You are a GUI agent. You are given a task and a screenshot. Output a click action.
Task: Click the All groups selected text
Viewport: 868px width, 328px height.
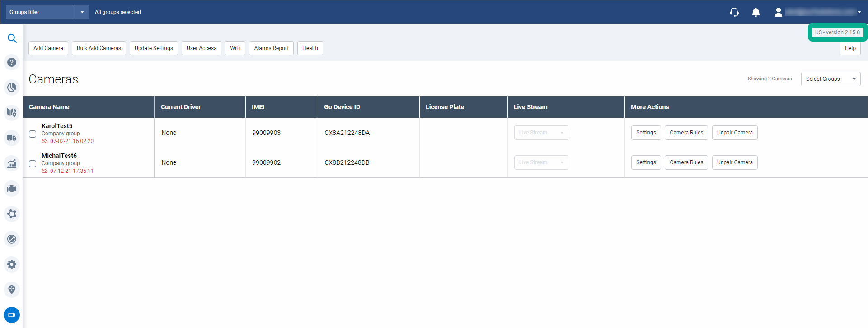pos(118,12)
